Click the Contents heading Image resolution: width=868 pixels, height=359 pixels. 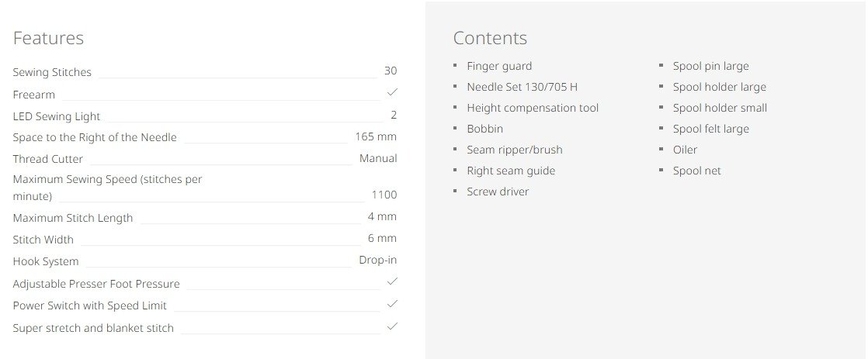click(x=490, y=38)
